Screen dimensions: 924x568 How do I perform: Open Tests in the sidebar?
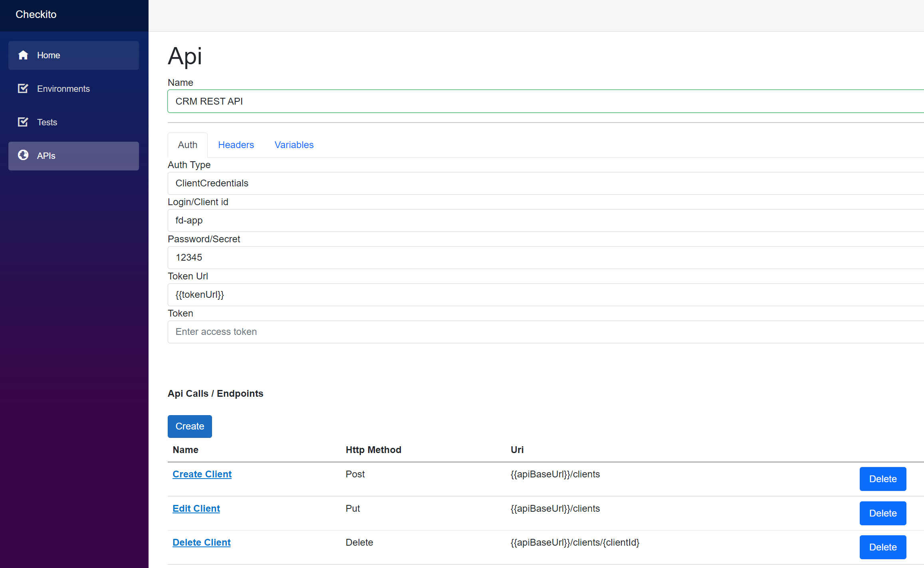(x=73, y=123)
